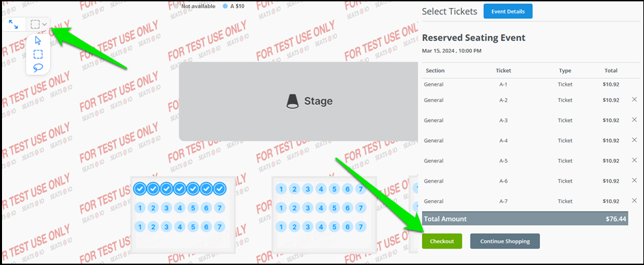Click the Section column header
Screen dimensions: 644x265
click(435, 71)
